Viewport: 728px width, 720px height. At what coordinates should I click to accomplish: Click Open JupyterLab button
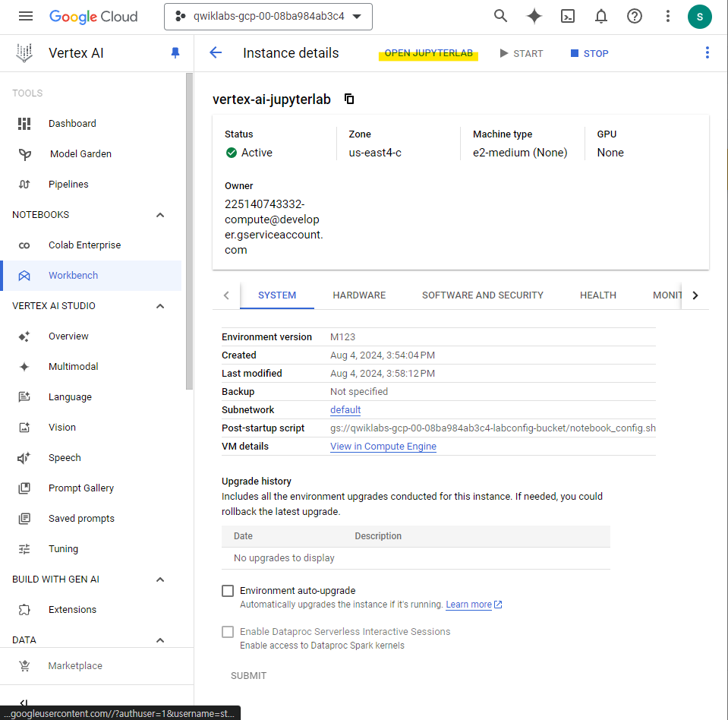[429, 53]
